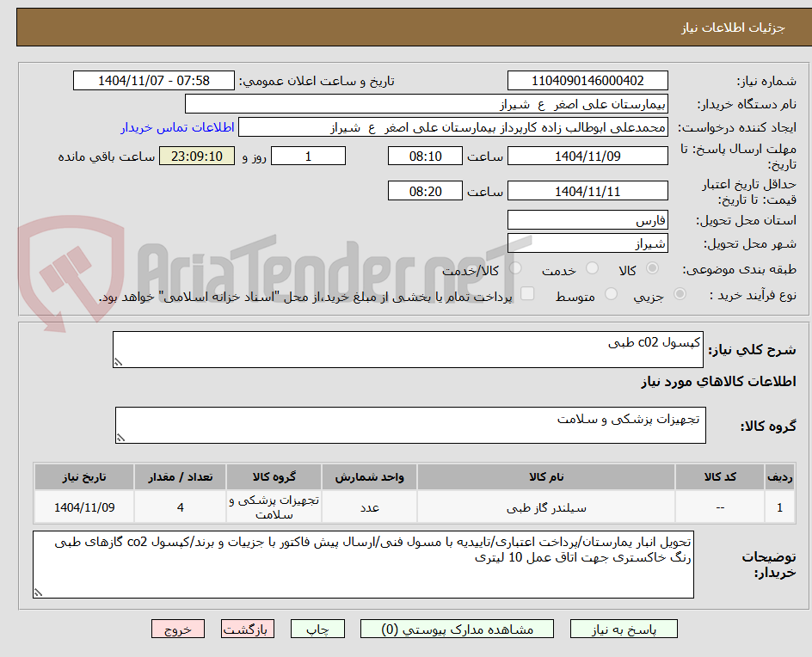Click the remaining days field showing 1
Image resolution: width=812 pixels, height=657 pixels.
(309, 156)
